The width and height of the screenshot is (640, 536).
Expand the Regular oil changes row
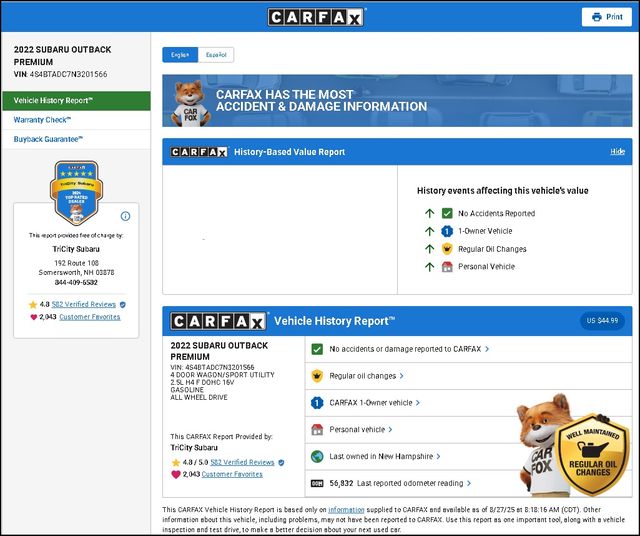[x=366, y=376]
